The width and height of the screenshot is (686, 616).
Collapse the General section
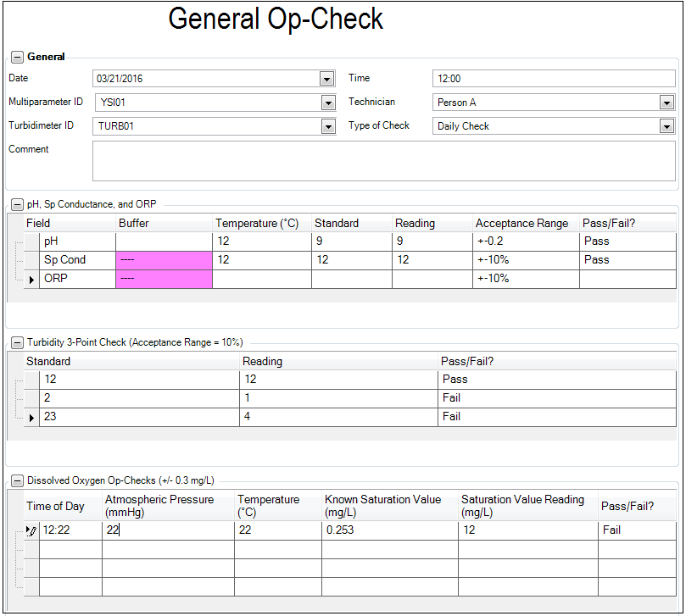(x=17, y=57)
